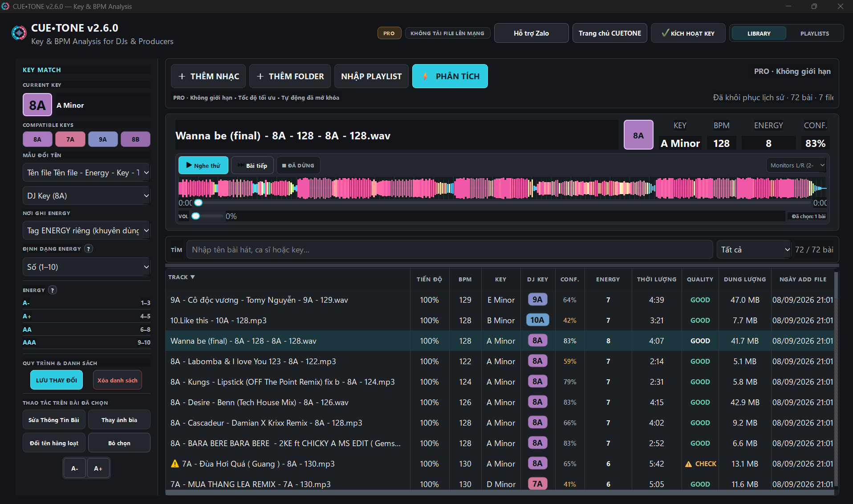Click Xóa danh sách to clear list
The width and height of the screenshot is (853, 504).
click(x=118, y=380)
